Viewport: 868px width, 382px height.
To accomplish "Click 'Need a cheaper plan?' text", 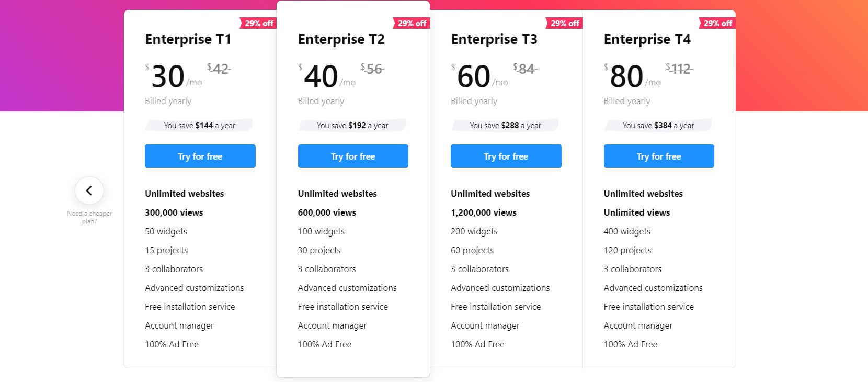I will tap(89, 217).
